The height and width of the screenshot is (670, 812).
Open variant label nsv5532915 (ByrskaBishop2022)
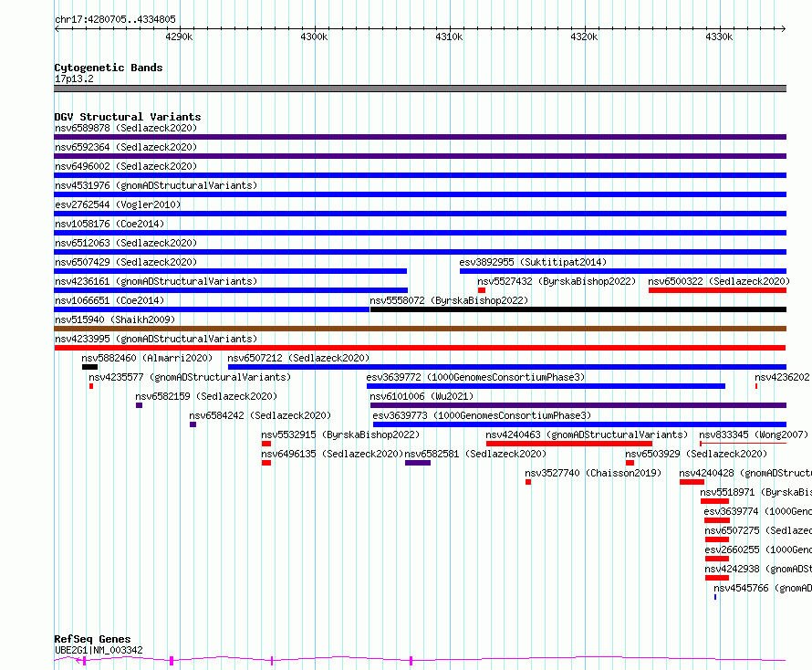point(340,434)
